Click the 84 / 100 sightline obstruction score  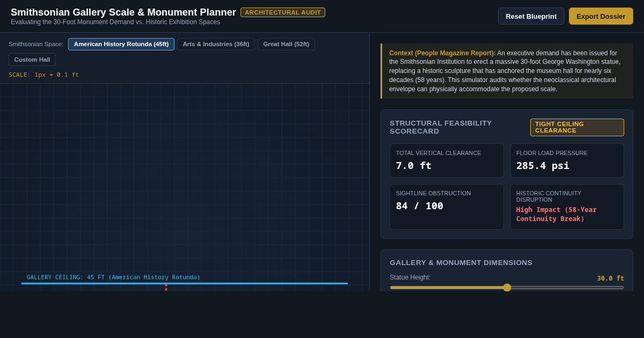tap(420, 206)
